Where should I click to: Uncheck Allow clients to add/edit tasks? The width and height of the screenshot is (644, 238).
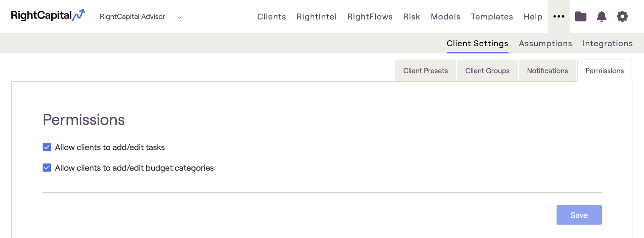pyautogui.click(x=47, y=147)
